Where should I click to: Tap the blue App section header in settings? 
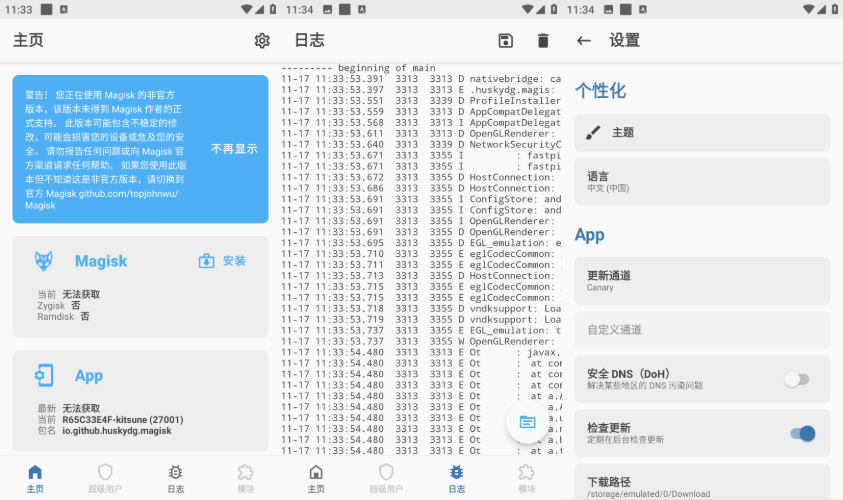tap(589, 235)
